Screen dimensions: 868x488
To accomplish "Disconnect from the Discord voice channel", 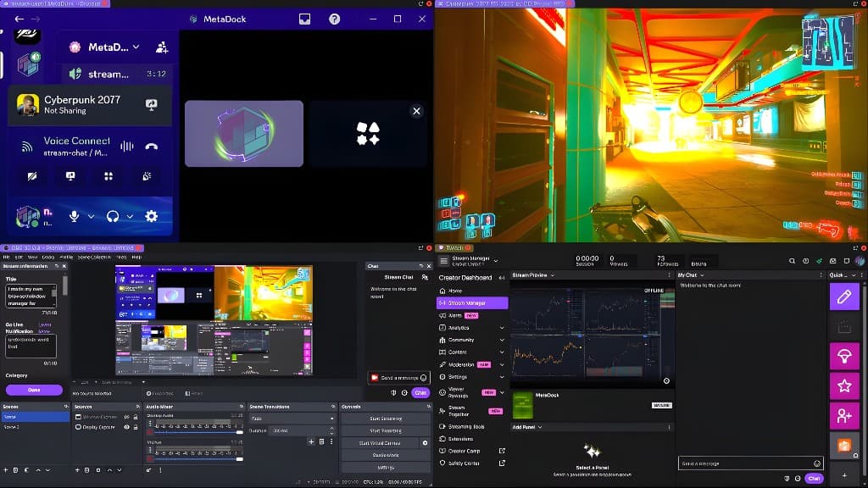I will click(151, 146).
